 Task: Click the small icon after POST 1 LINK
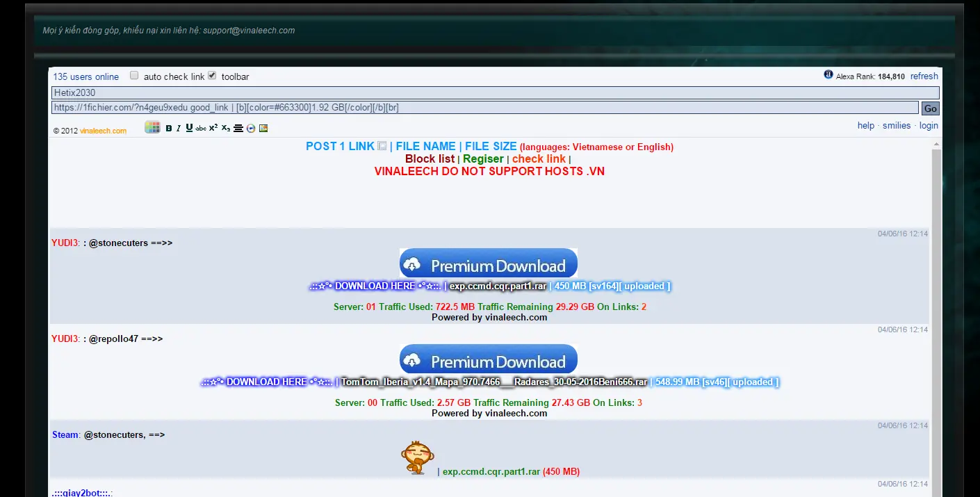pos(382,146)
